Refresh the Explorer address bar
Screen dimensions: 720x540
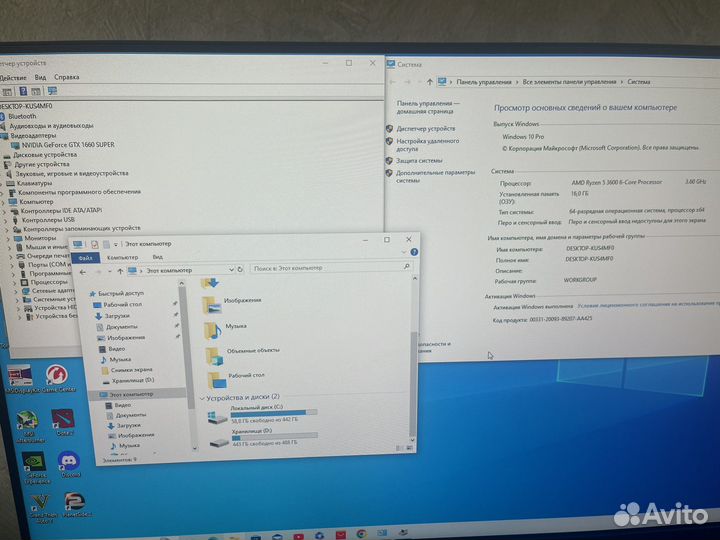click(240, 269)
